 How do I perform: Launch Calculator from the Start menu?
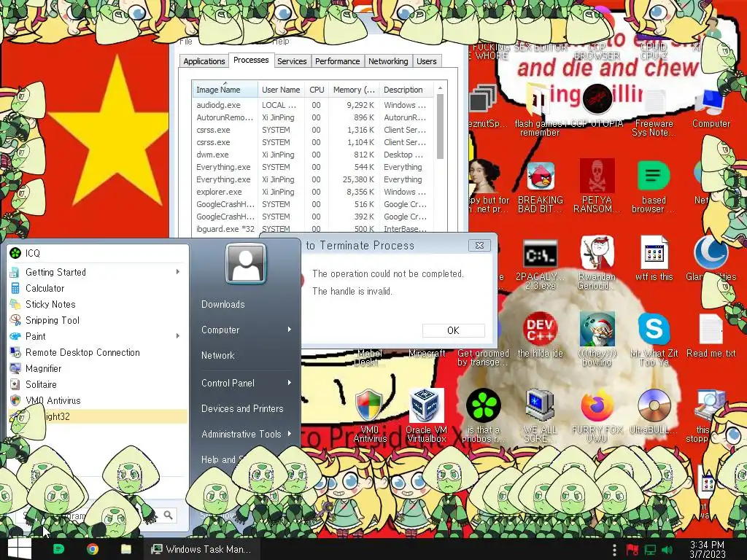pos(98,288)
